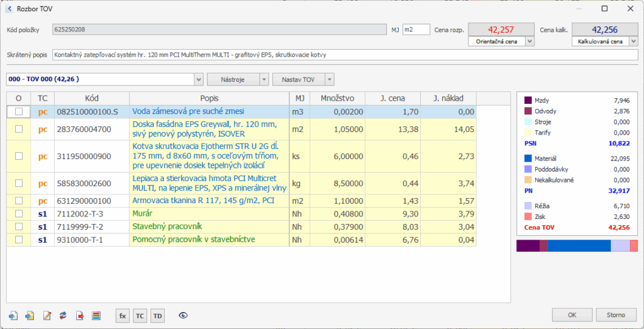Check the box for Voda zámesová row
Image resolution: width=644 pixels, height=329 pixels.
click(x=19, y=111)
